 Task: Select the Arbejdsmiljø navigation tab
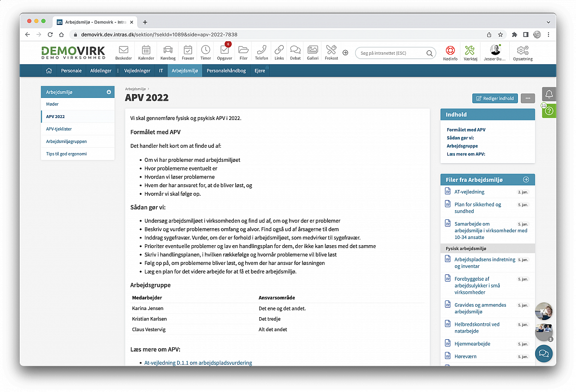(x=185, y=71)
